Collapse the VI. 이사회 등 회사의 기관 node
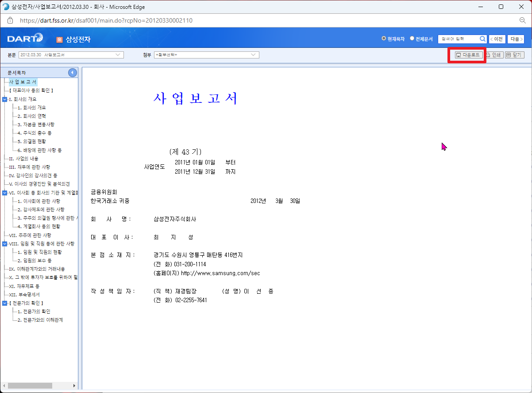The height and width of the screenshot is (393, 532). click(4, 193)
